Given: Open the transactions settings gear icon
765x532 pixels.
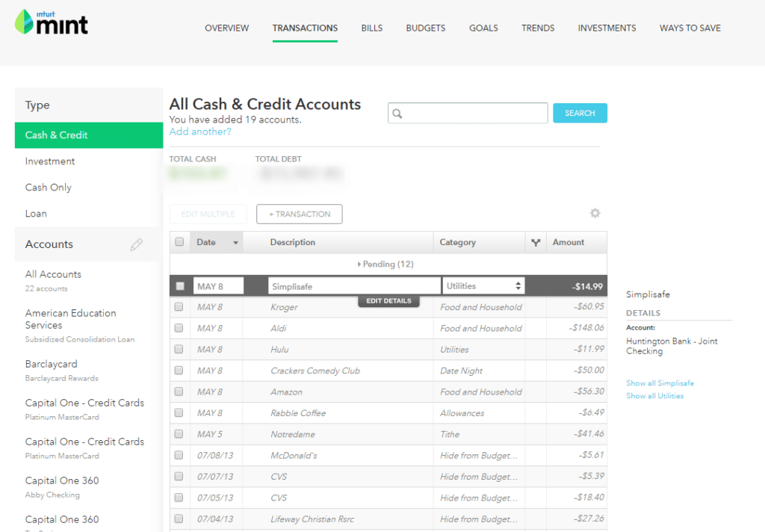Looking at the screenshot, I should click(x=595, y=213).
